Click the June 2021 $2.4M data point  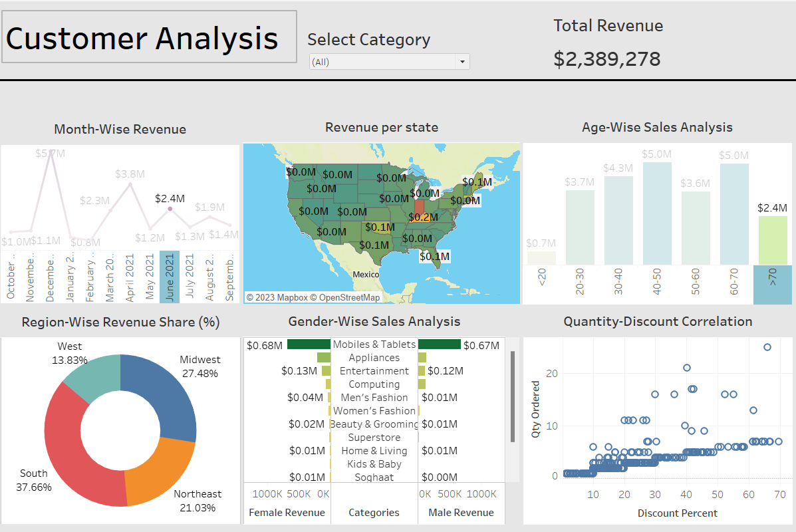[170, 209]
